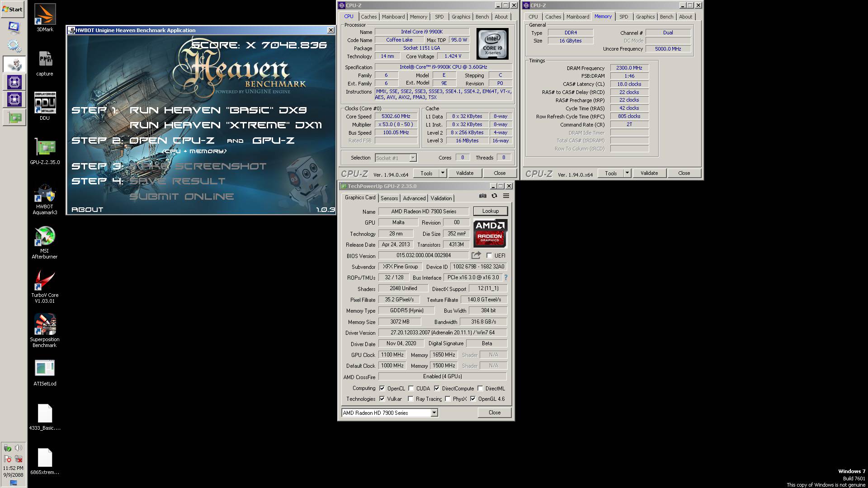Open the 6865xtrem file on desktop
The width and height of the screenshot is (868, 488).
click(45, 461)
